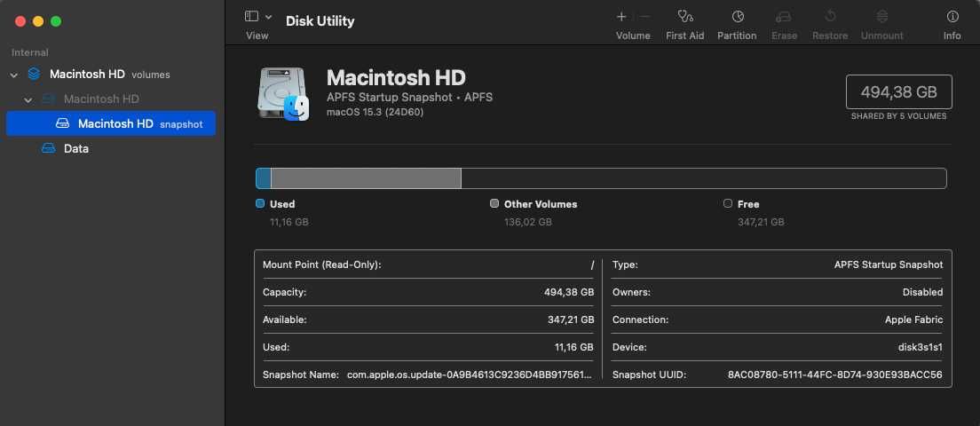Click the Used 11,16 GB table value
This screenshot has width=980, height=426.
point(574,347)
